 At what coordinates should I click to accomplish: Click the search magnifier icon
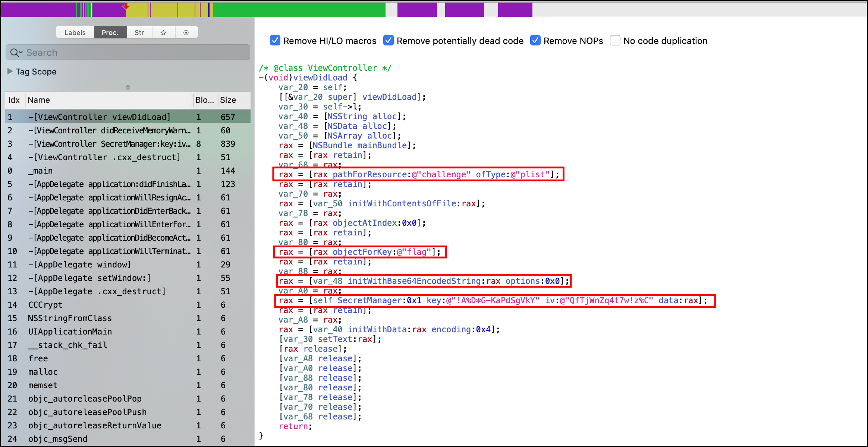coord(14,53)
